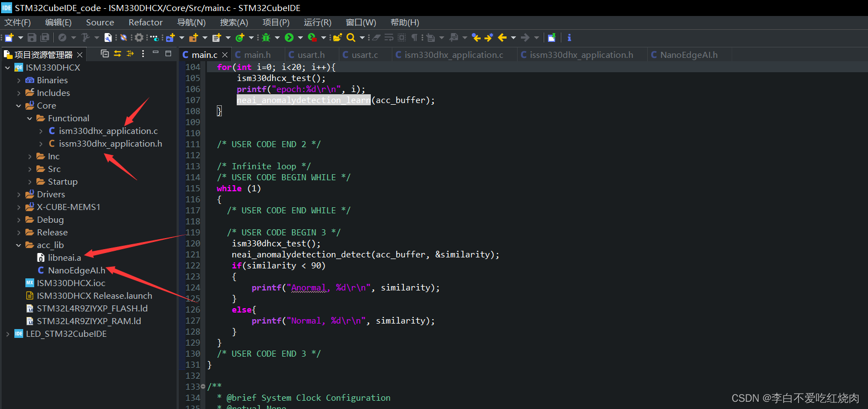Viewport: 868px width, 409px height.
Task: Minimize the project explorer panel
Action: pyautogui.click(x=156, y=52)
